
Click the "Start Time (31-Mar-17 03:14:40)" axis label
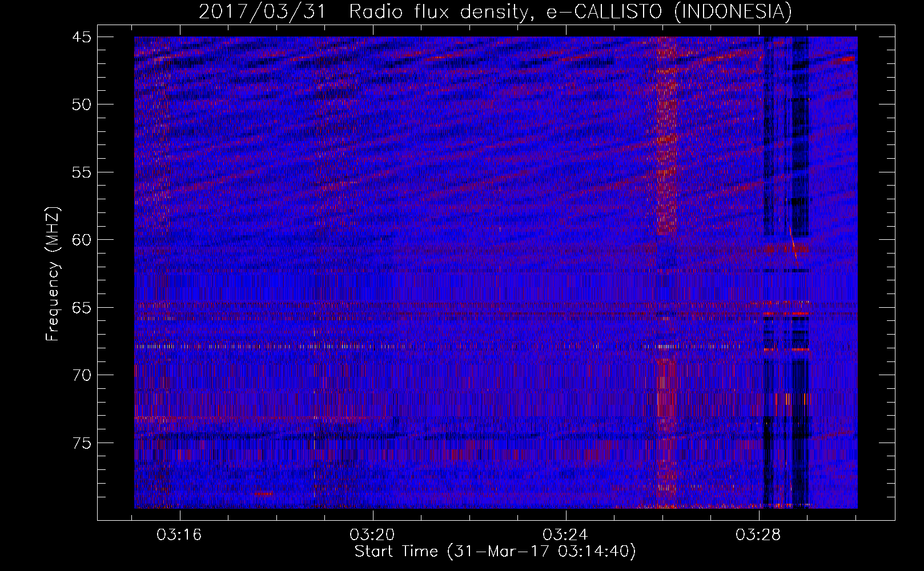coord(495,552)
